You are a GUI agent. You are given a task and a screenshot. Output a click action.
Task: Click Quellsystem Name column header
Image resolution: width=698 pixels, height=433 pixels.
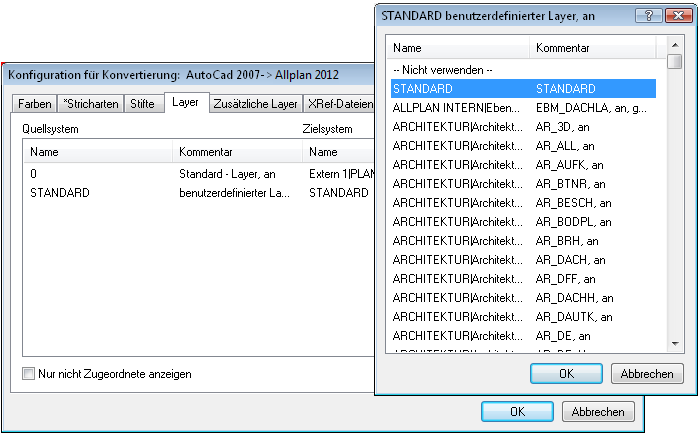pos(97,152)
